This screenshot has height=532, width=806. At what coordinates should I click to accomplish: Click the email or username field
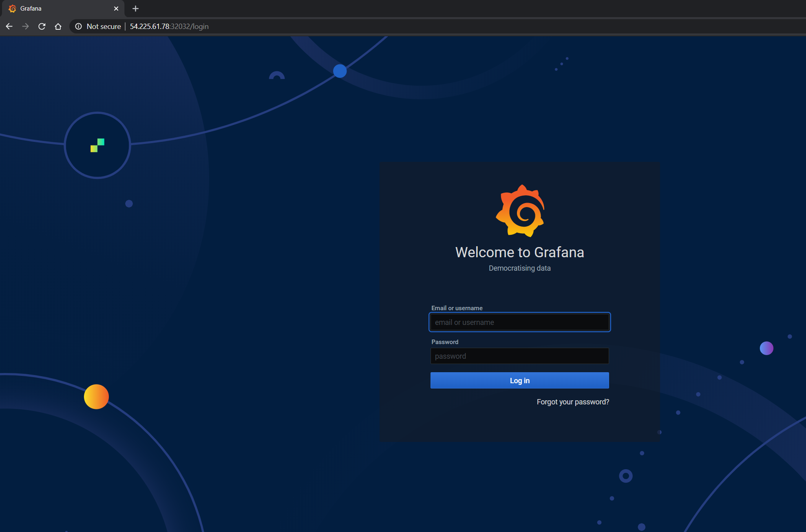[x=519, y=322]
